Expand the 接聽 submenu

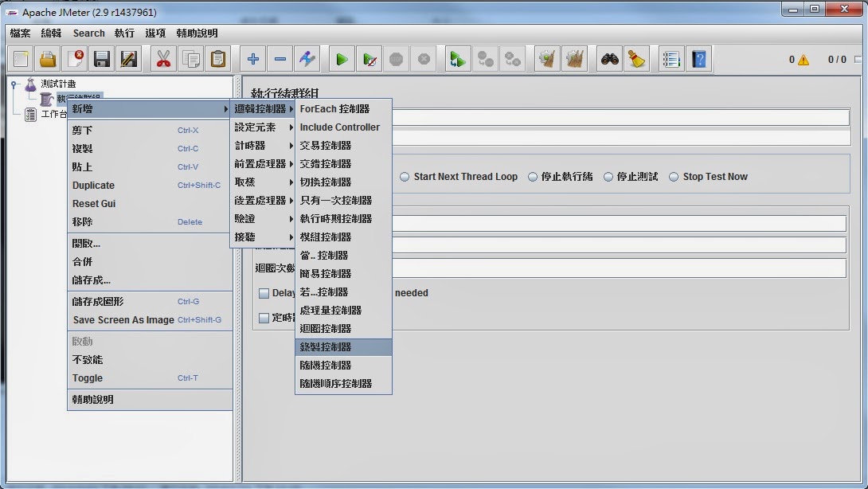coord(263,237)
